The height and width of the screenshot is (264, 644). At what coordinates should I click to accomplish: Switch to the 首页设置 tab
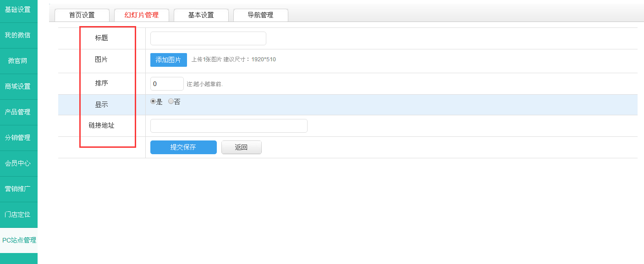click(x=82, y=15)
